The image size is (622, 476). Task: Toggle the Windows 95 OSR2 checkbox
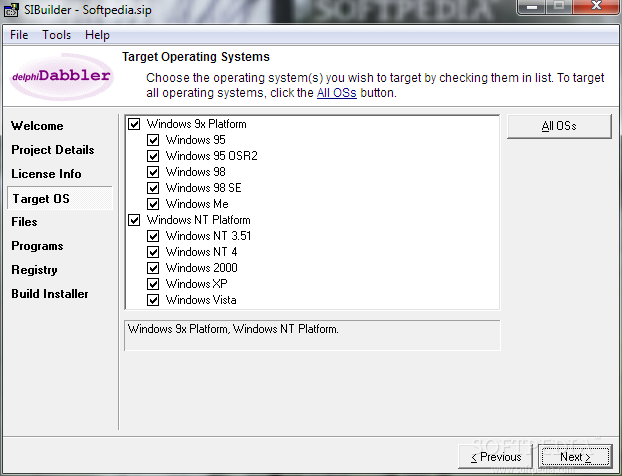(153, 156)
